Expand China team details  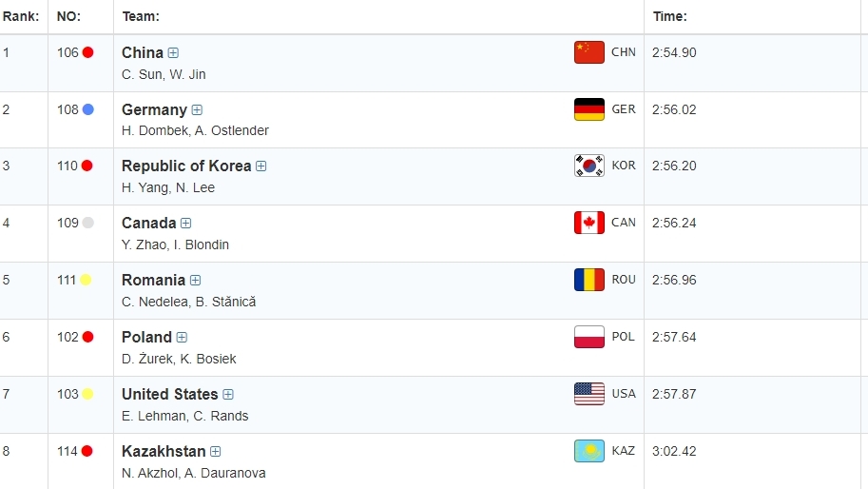(173, 53)
